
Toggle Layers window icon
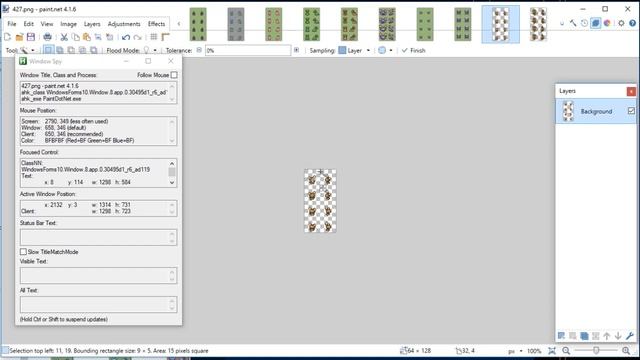596,24
